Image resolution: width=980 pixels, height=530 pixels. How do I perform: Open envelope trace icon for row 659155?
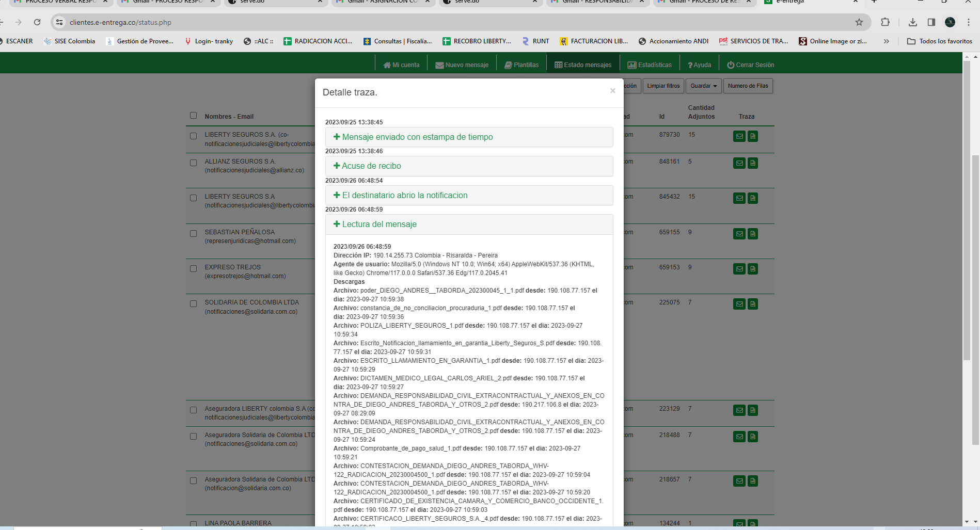coord(739,234)
